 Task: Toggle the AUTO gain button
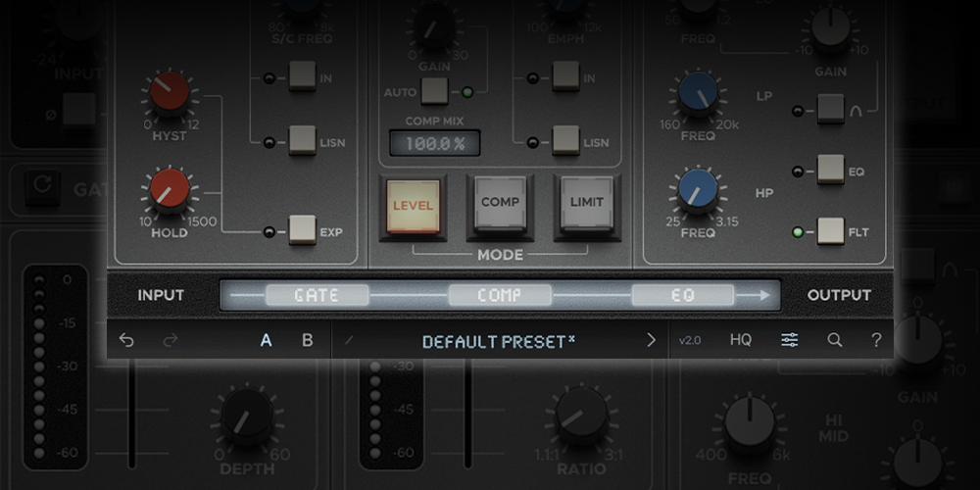tap(435, 91)
